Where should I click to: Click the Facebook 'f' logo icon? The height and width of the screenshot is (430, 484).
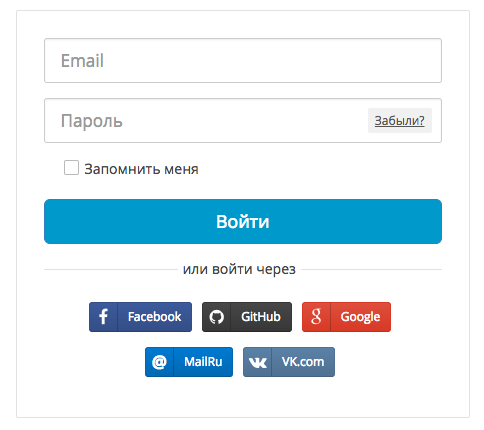103,317
